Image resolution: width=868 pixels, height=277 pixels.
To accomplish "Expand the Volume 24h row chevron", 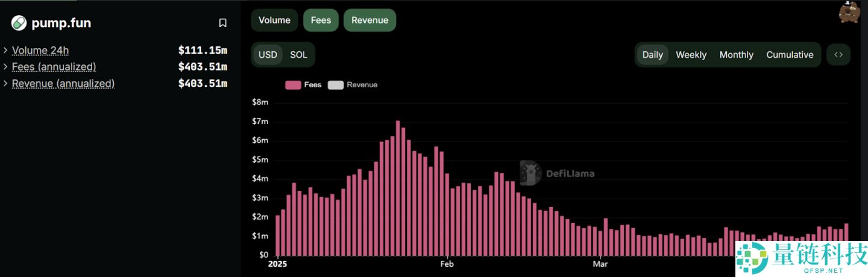I will tap(5, 51).
